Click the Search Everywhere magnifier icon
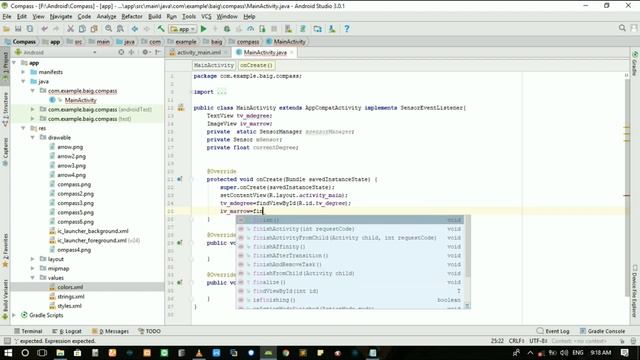This screenshot has width=640, height=360. point(622,28)
